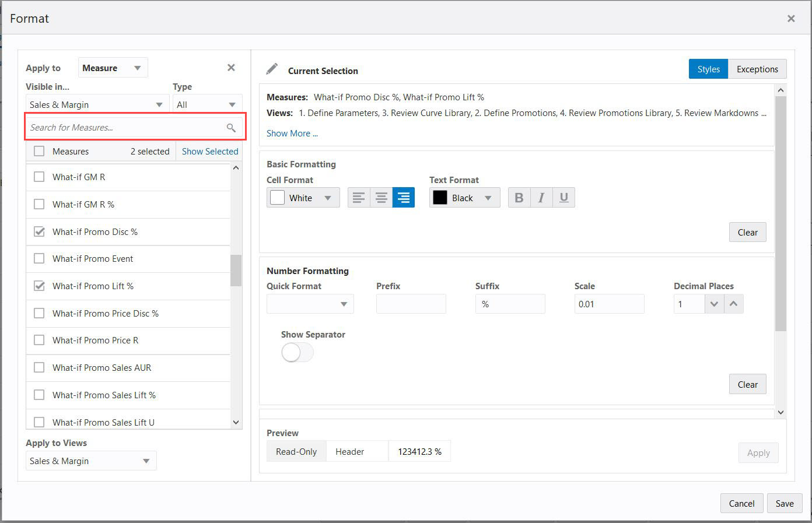The width and height of the screenshot is (812, 523).
Task: Check the What-if Promo Sales Lift U measure
Action: [x=39, y=422]
